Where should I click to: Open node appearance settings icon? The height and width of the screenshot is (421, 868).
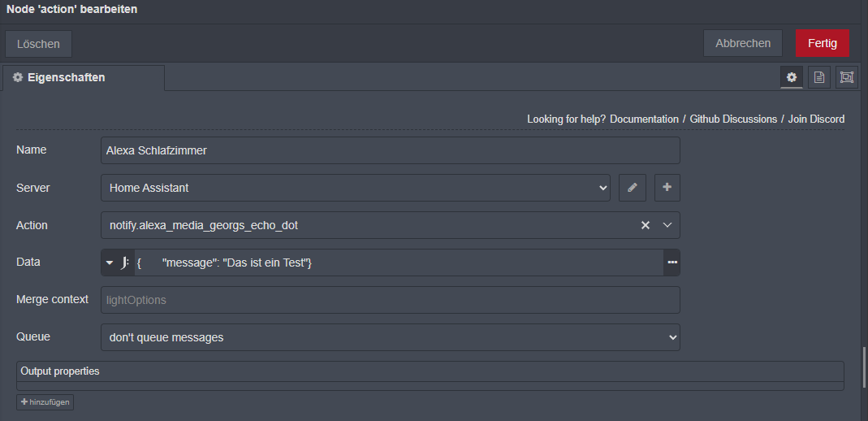click(x=847, y=77)
